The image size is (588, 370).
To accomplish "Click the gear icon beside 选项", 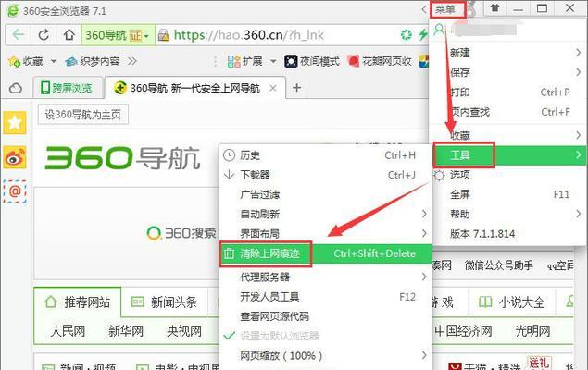I will coord(439,175).
